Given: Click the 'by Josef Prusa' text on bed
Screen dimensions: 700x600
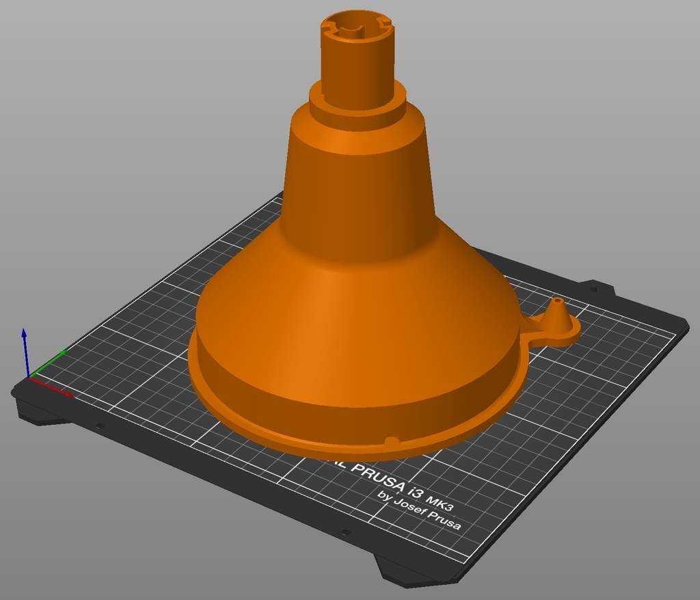Looking at the screenshot, I should (419, 510).
